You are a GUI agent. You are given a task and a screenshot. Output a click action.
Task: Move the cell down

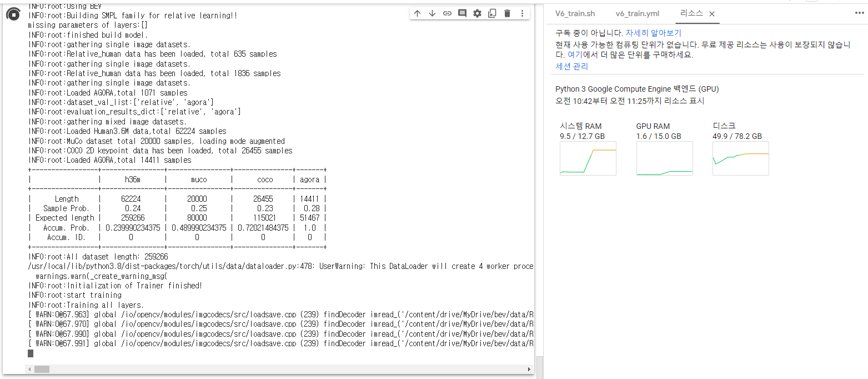[432, 13]
